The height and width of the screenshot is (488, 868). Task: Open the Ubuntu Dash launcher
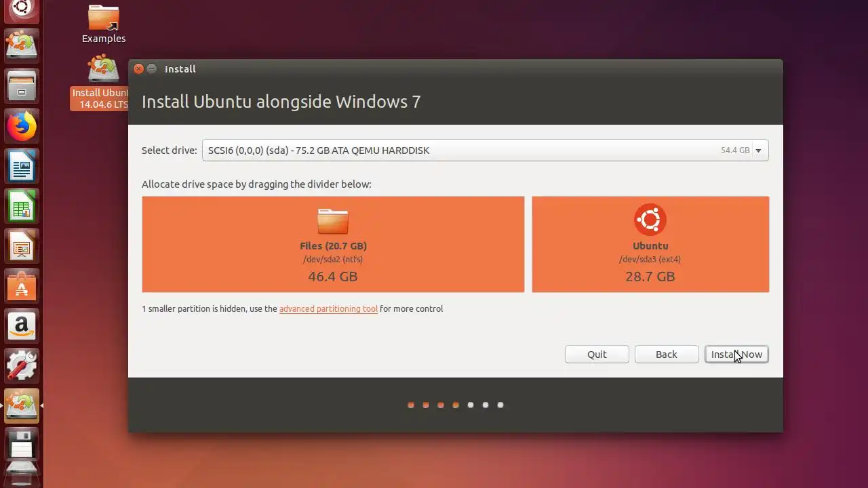(x=22, y=9)
